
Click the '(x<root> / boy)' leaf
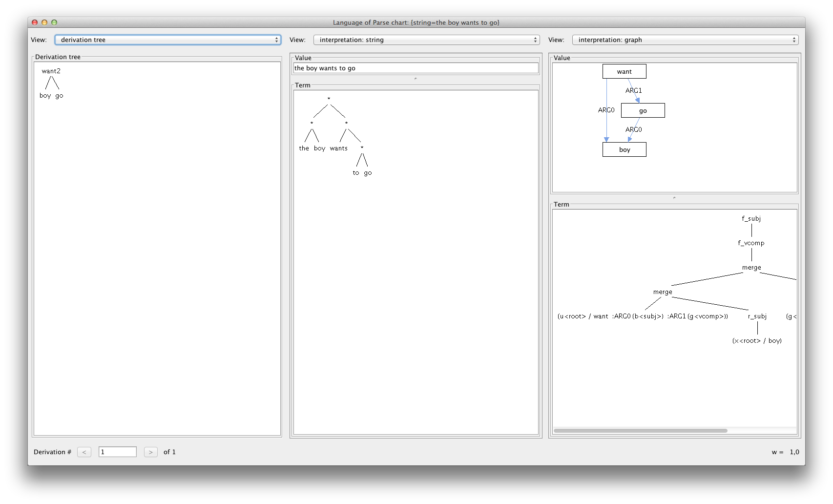click(x=757, y=340)
